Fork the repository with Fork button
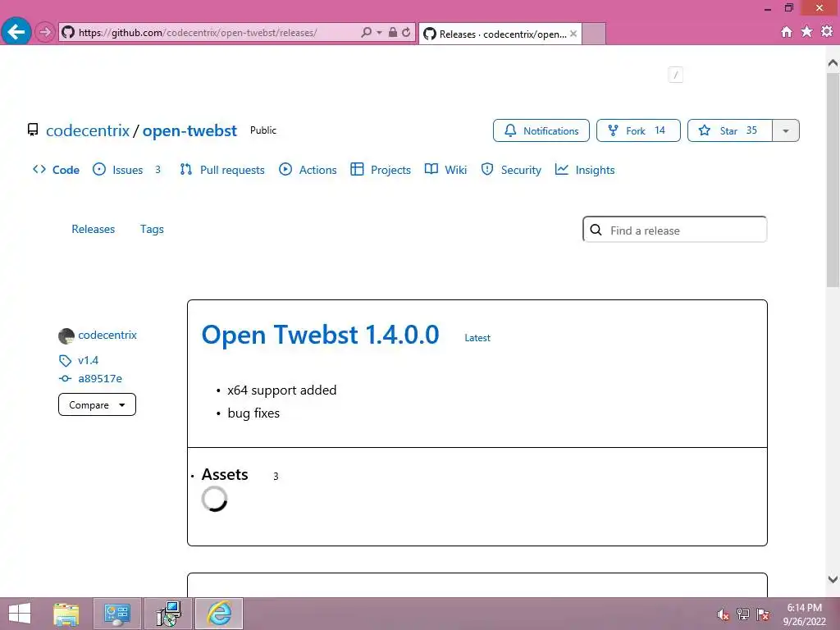Screen dimensions: 840x630 point(638,130)
